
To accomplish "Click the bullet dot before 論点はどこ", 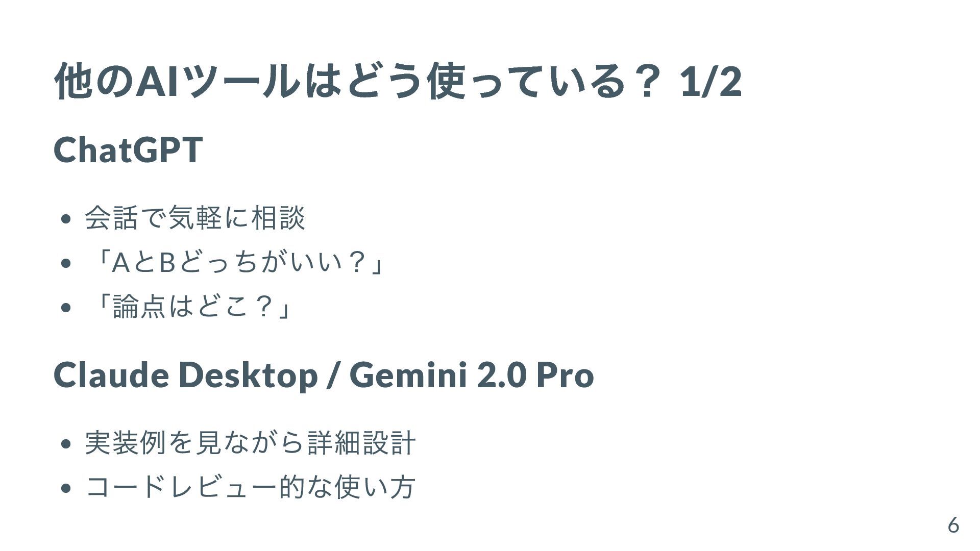I will pos(65,308).
